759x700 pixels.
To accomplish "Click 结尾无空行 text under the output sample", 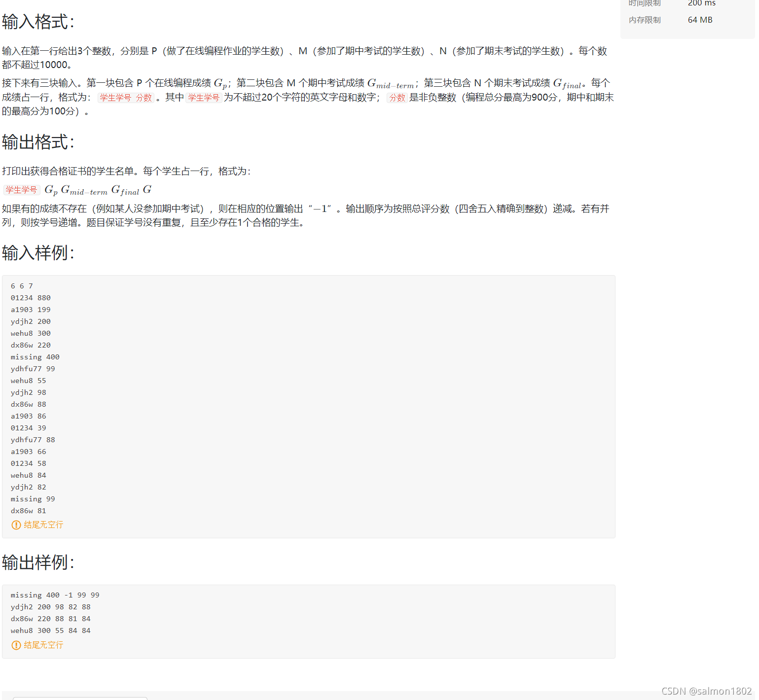I will 43,645.
